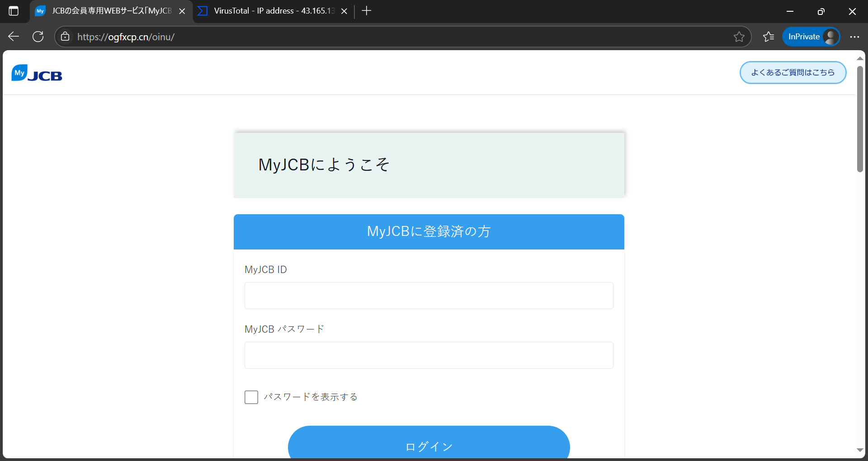This screenshot has height=461, width=868.
Task: Click the MyJCB パスワード label
Action: pyautogui.click(x=284, y=329)
